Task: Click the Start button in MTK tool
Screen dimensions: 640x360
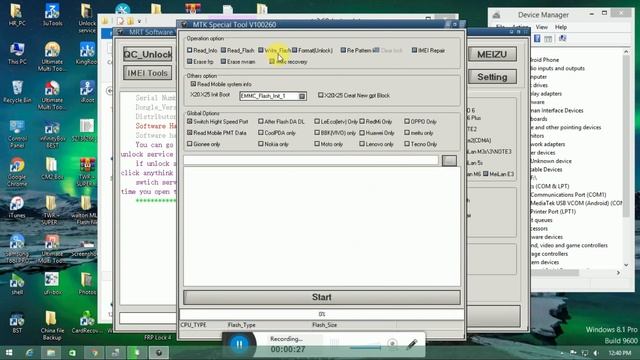Action: (322, 297)
